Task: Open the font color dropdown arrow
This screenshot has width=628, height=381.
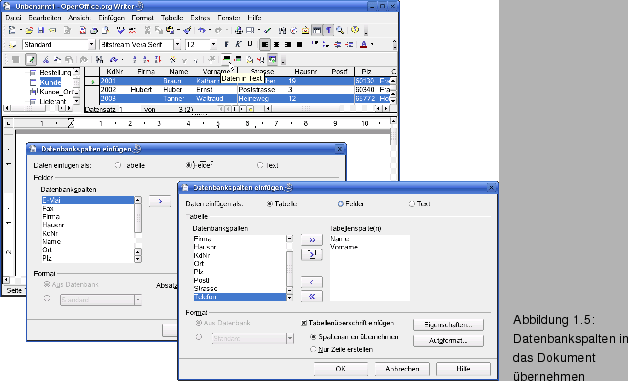Action: click(x=372, y=44)
